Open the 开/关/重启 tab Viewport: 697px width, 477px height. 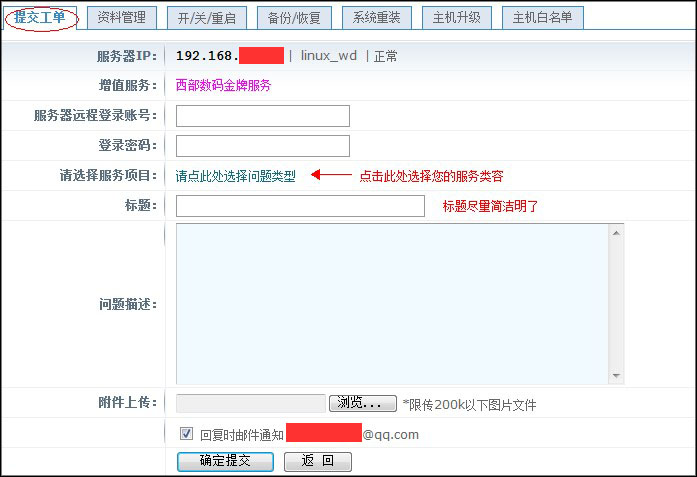pyautogui.click(x=206, y=17)
